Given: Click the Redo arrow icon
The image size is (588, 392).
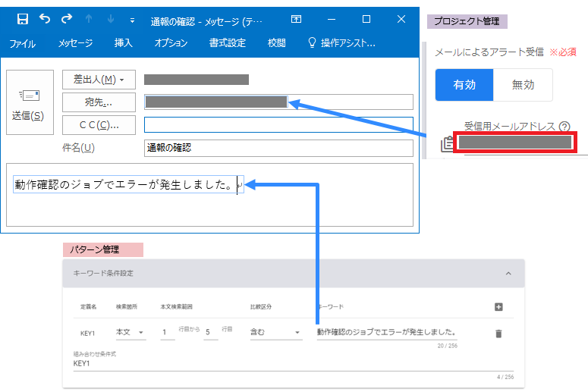Looking at the screenshot, I should click(x=67, y=19).
